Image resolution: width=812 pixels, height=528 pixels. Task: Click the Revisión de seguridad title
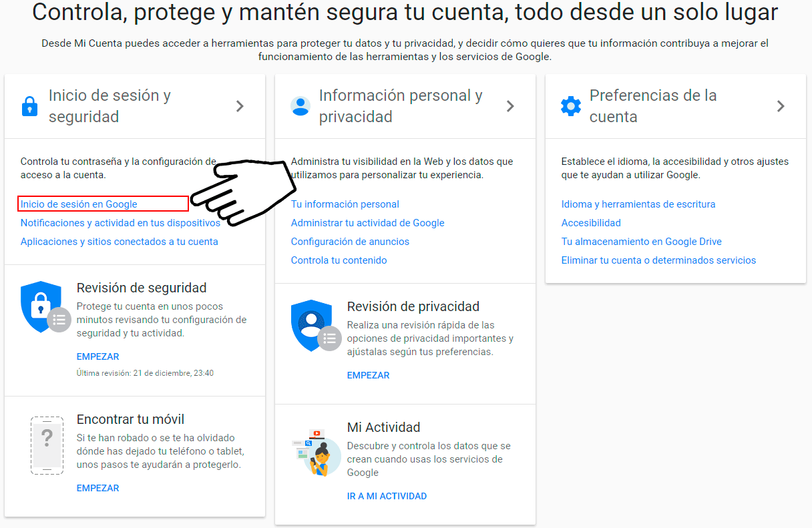[142, 288]
